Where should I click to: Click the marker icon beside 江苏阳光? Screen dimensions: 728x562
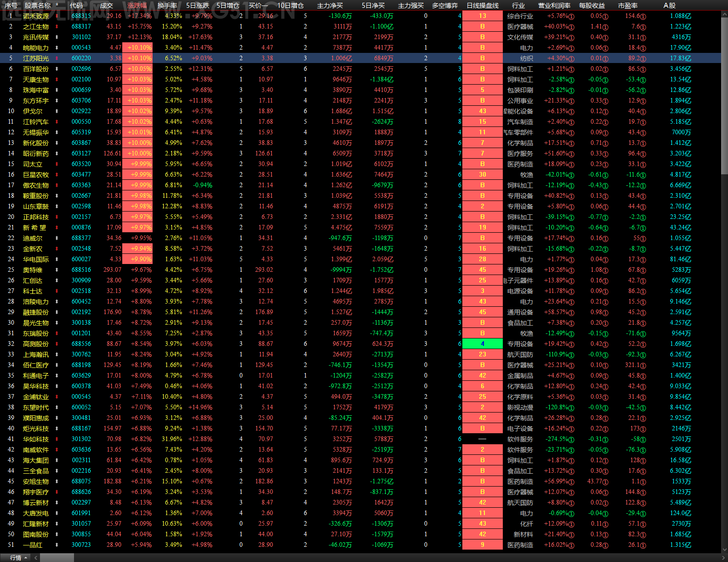57,58
